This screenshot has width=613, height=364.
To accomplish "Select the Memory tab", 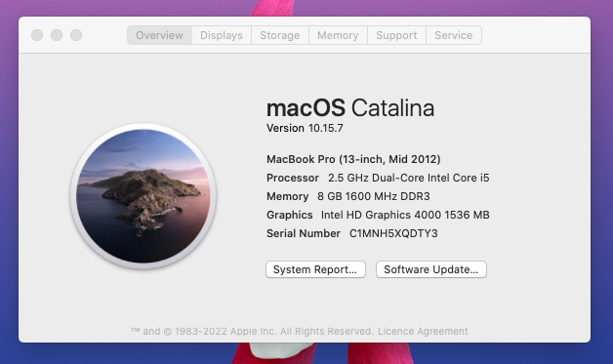I will click(x=338, y=35).
